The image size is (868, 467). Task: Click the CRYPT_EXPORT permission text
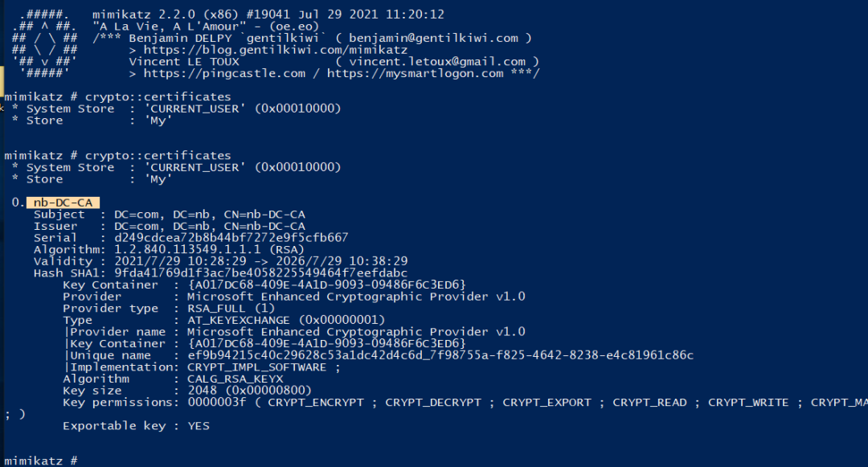click(x=547, y=403)
